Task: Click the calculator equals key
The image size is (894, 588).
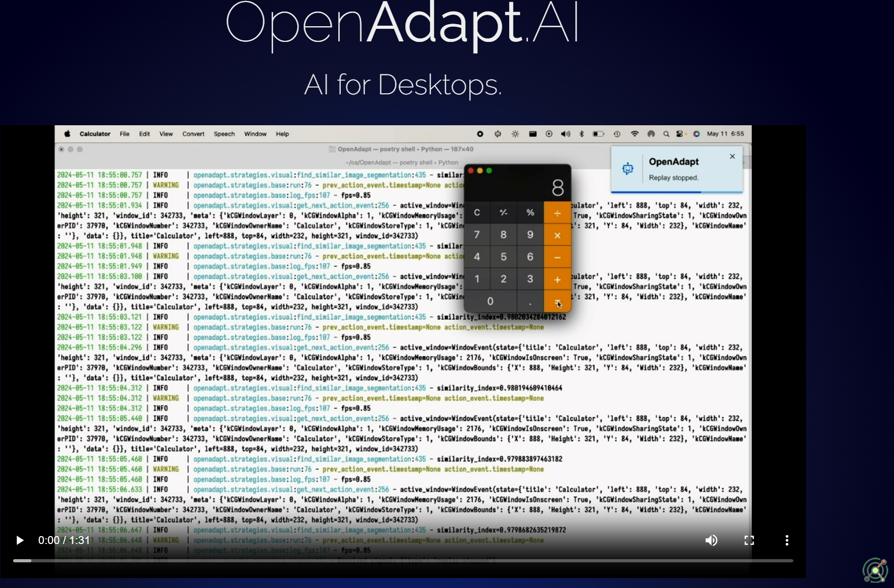Action: point(557,301)
